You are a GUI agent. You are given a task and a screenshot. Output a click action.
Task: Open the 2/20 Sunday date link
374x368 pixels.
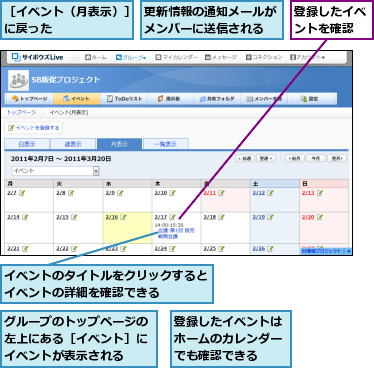point(308,217)
